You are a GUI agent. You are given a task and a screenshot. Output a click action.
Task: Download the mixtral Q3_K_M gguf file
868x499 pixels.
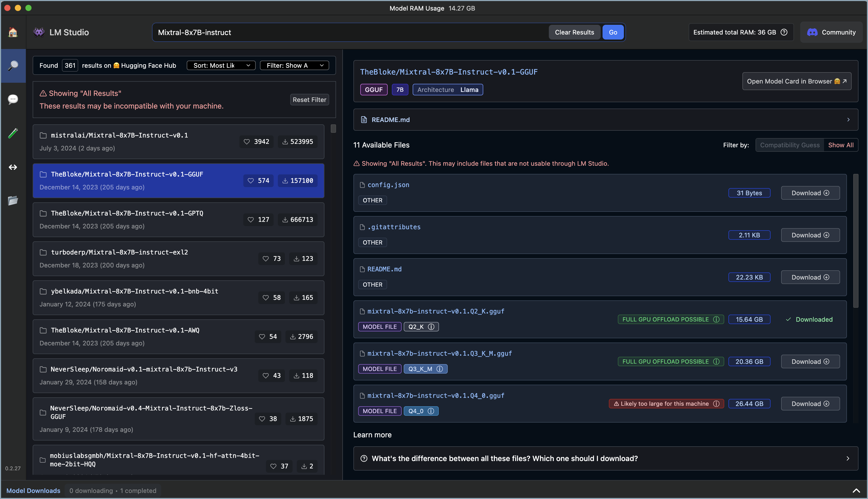(x=810, y=361)
